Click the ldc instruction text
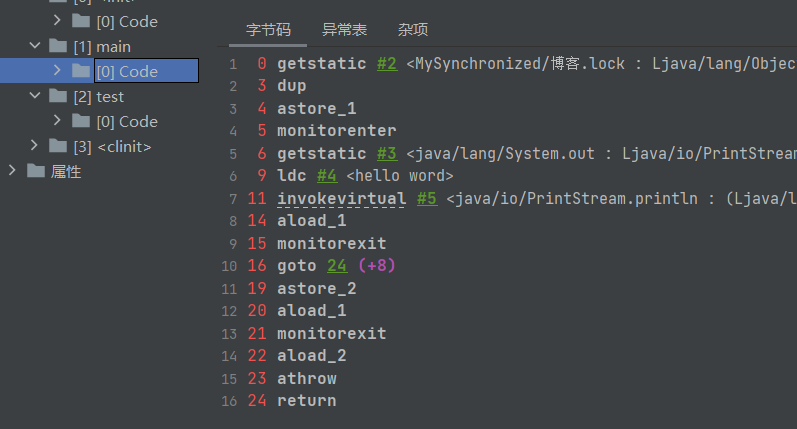This screenshot has width=797, height=429. [292, 176]
